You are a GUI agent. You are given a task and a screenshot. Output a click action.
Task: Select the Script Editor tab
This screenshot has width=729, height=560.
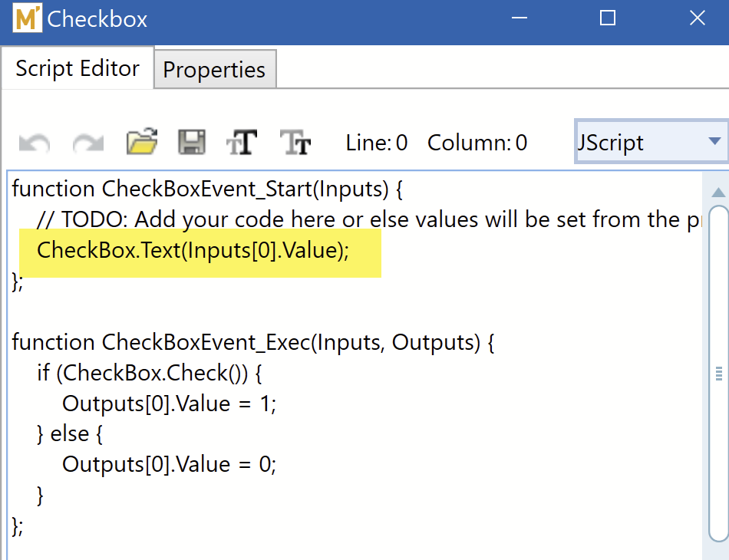click(78, 68)
